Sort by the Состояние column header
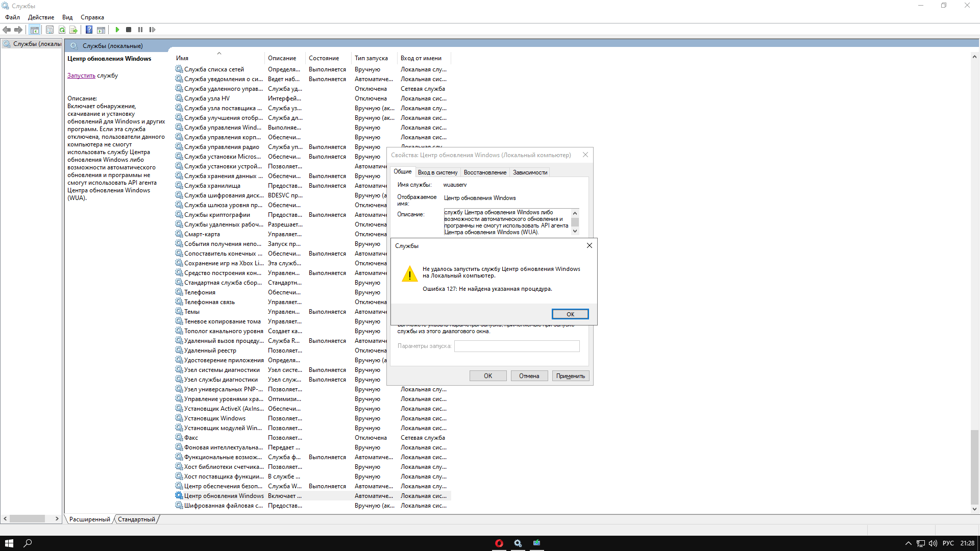980x551 pixels. coord(329,58)
